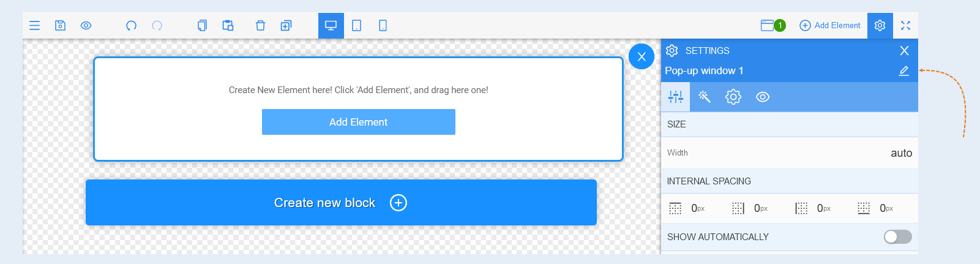Screen dimensions: 980x264
Task: Redo the last action
Action: click(x=157, y=26)
